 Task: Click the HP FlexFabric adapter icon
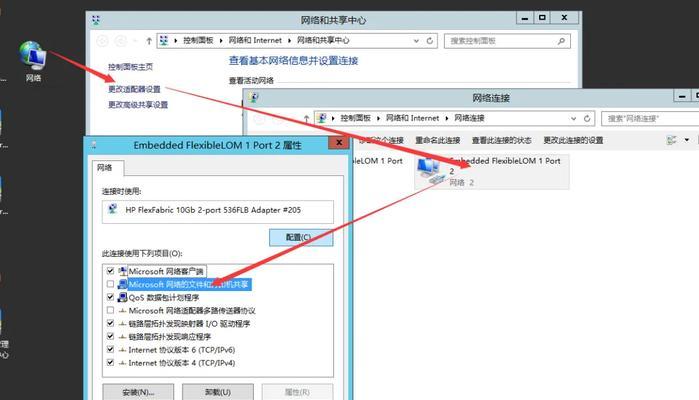pyautogui.click(x=113, y=209)
